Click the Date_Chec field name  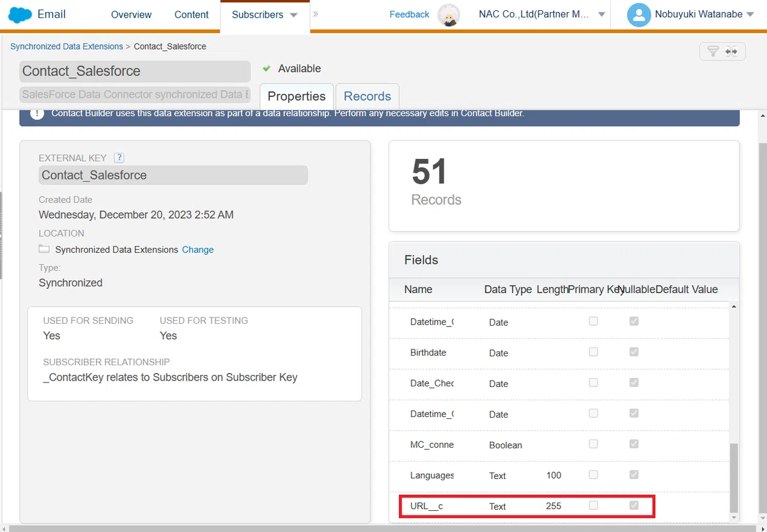tap(432, 383)
